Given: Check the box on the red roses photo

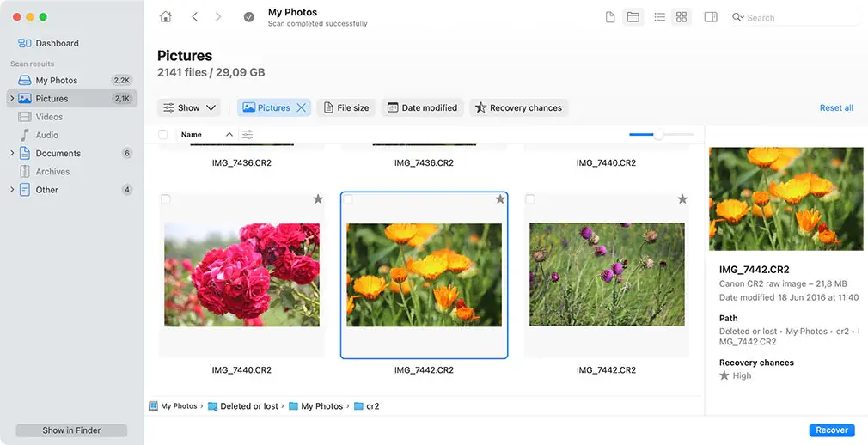Looking at the screenshot, I should pos(166,199).
